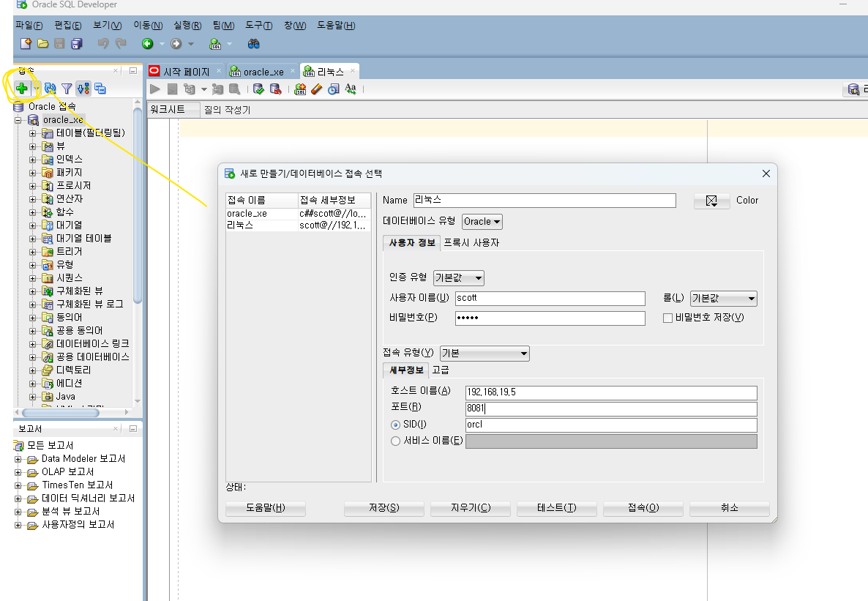This screenshot has width=868, height=601.
Task: Click the 테스트 button
Action: pos(557,508)
